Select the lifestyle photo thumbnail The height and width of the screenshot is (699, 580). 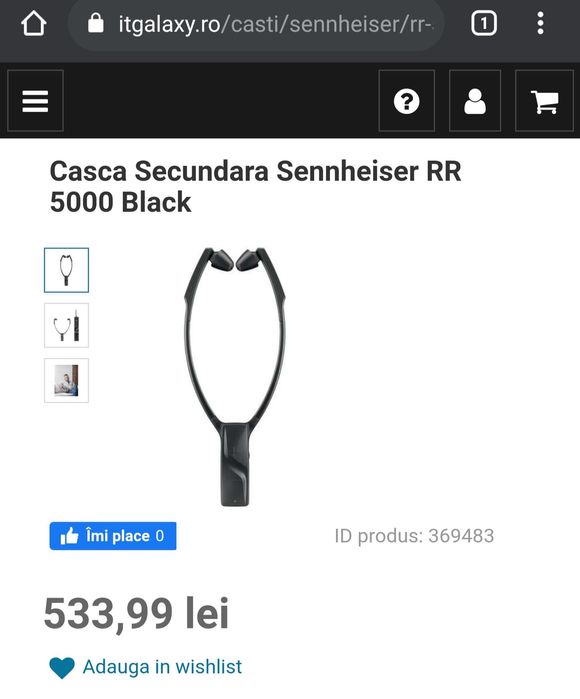point(66,380)
